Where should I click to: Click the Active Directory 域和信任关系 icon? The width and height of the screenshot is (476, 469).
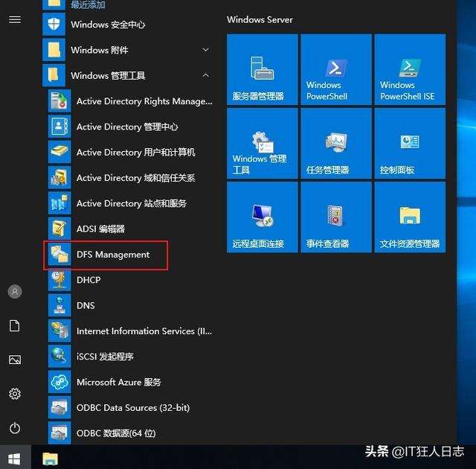[x=59, y=177]
